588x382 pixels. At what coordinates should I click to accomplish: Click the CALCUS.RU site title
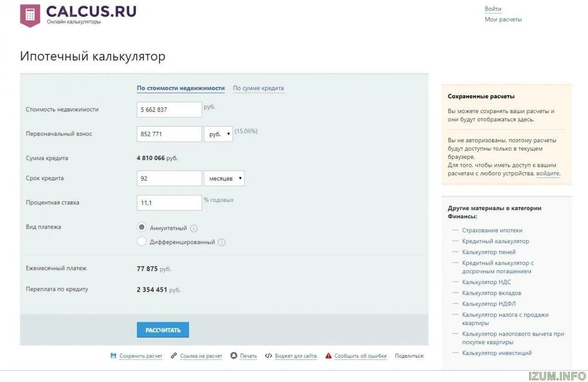coord(91,11)
